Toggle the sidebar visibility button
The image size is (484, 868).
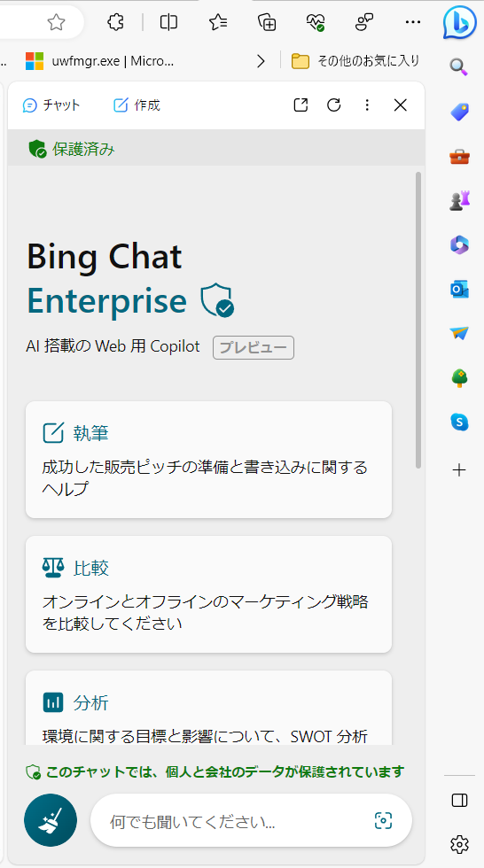pos(460,801)
